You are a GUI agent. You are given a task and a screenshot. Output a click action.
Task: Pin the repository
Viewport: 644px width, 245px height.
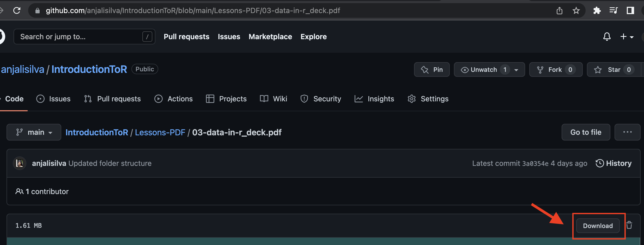point(432,69)
